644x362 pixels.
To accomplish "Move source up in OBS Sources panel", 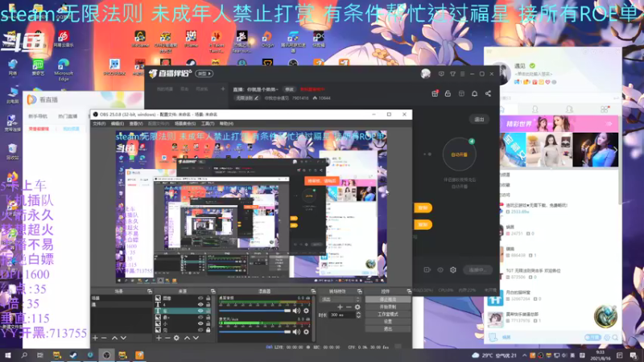I will pos(188,338).
